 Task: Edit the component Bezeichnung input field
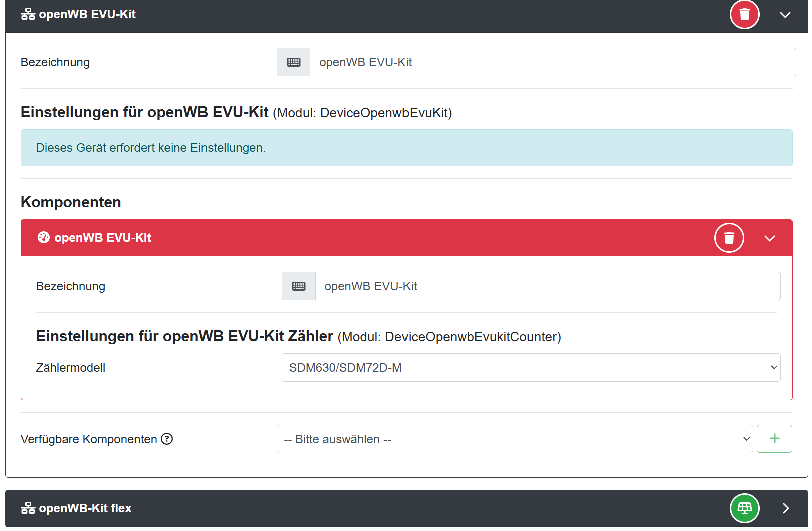coord(548,286)
